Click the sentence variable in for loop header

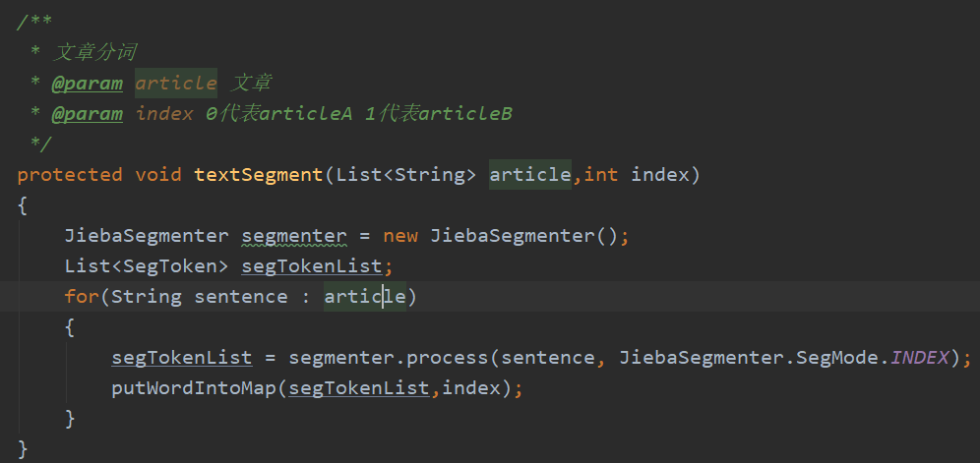[241, 296]
